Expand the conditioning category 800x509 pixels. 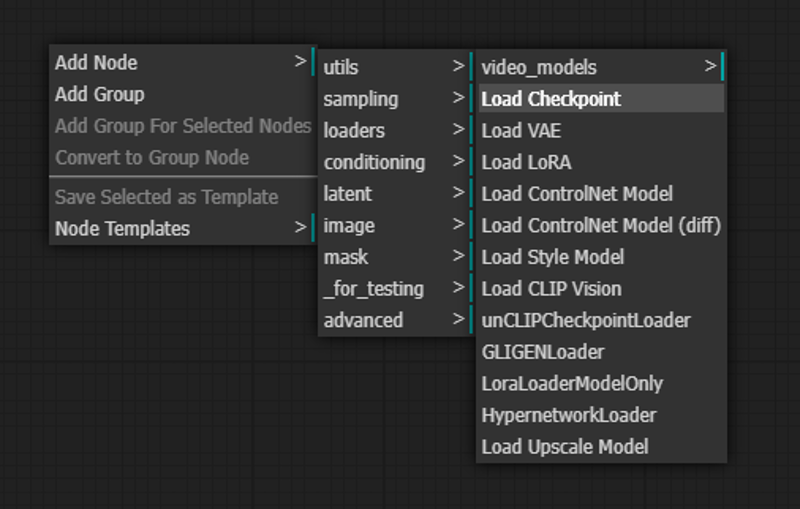coord(396,162)
